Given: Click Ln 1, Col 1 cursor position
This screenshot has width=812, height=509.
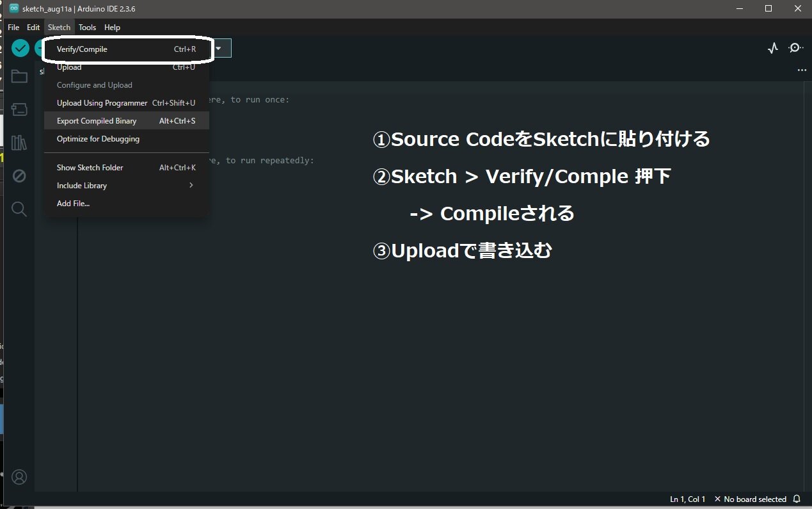Looking at the screenshot, I should pos(687,499).
